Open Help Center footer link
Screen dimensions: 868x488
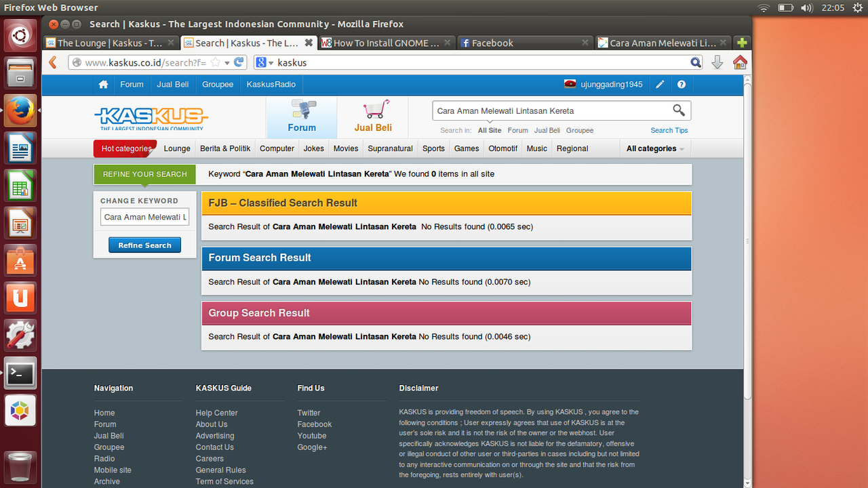[x=216, y=413]
